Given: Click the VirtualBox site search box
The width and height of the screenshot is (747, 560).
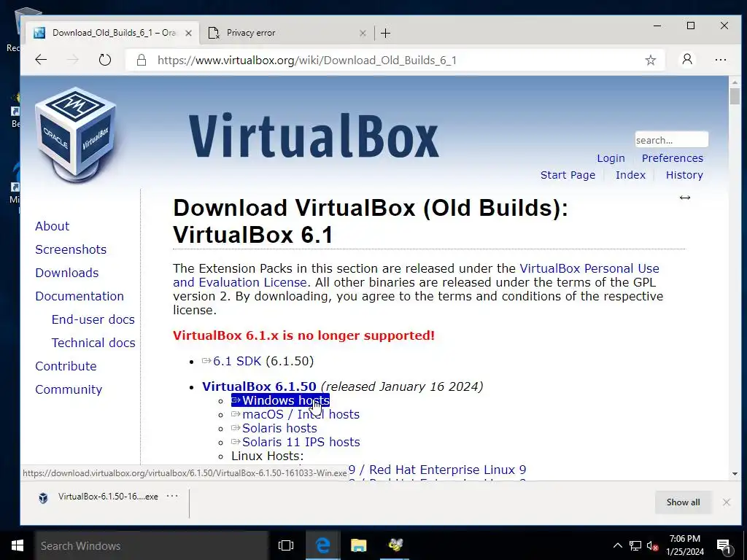Looking at the screenshot, I should (x=671, y=140).
